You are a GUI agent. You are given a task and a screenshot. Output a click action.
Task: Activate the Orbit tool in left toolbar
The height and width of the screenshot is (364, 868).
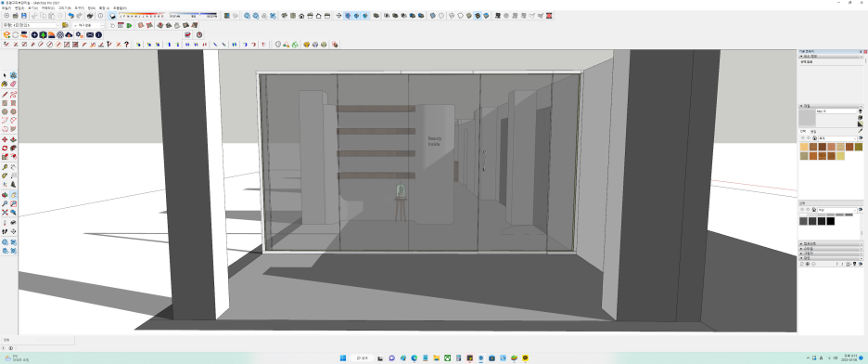(5, 194)
